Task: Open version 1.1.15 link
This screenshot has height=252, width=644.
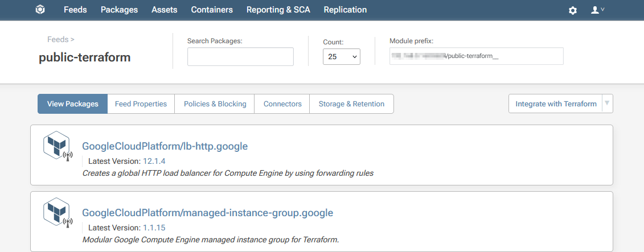Action: point(154,228)
